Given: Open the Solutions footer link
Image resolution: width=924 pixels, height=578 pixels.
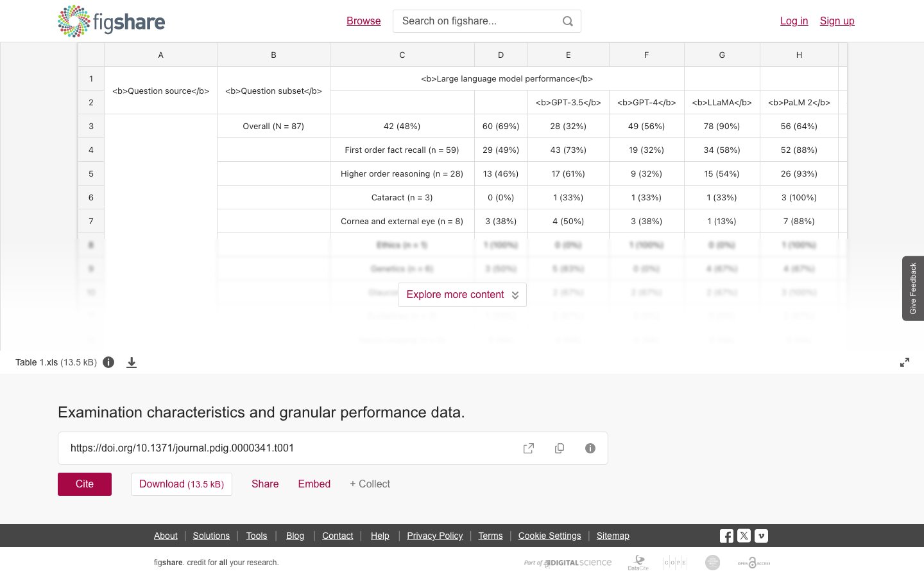Looking at the screenshot, I should click(211, 536).
